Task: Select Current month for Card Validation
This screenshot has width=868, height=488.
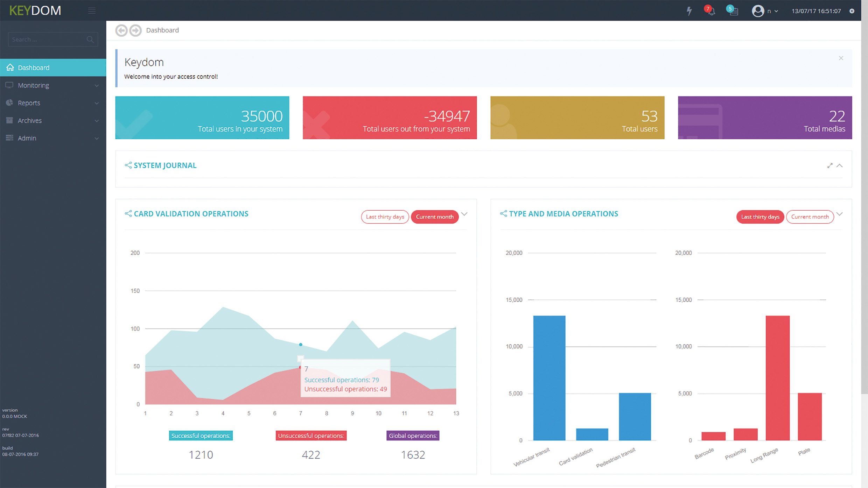Action: 435,217
